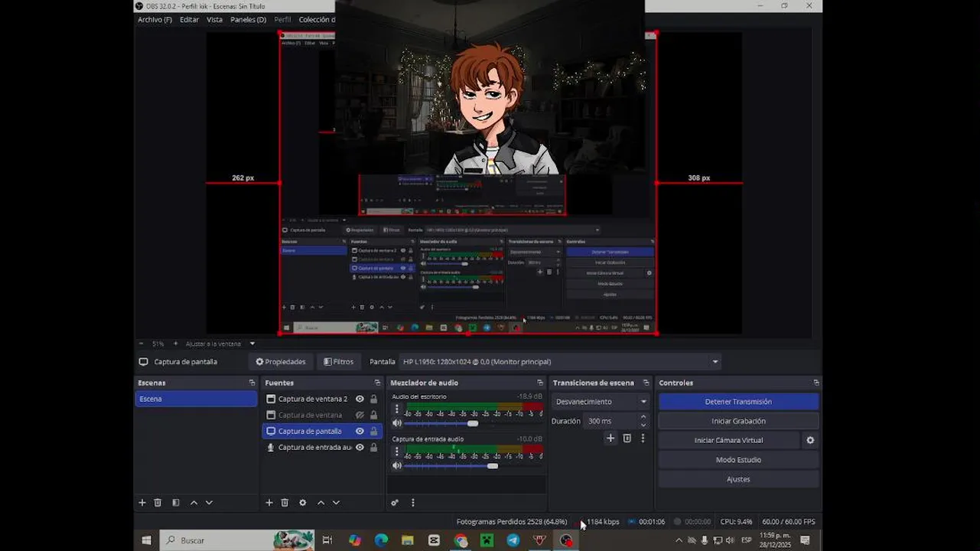Hide the Captura de ventana 2 source
The height and width of the screenshot is (551, 980).
(360, 399)
